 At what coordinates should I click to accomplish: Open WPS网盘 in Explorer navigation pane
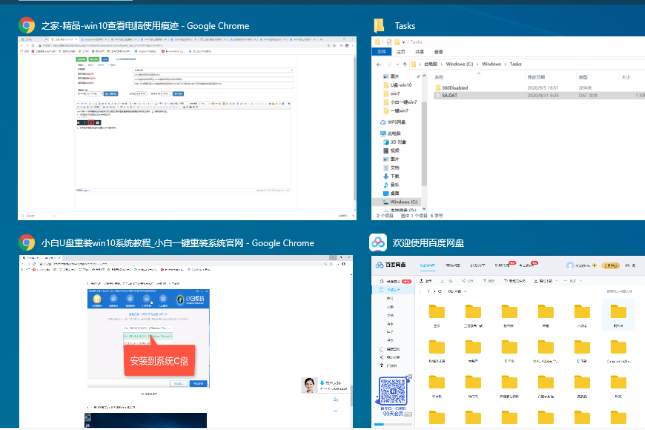393,122
